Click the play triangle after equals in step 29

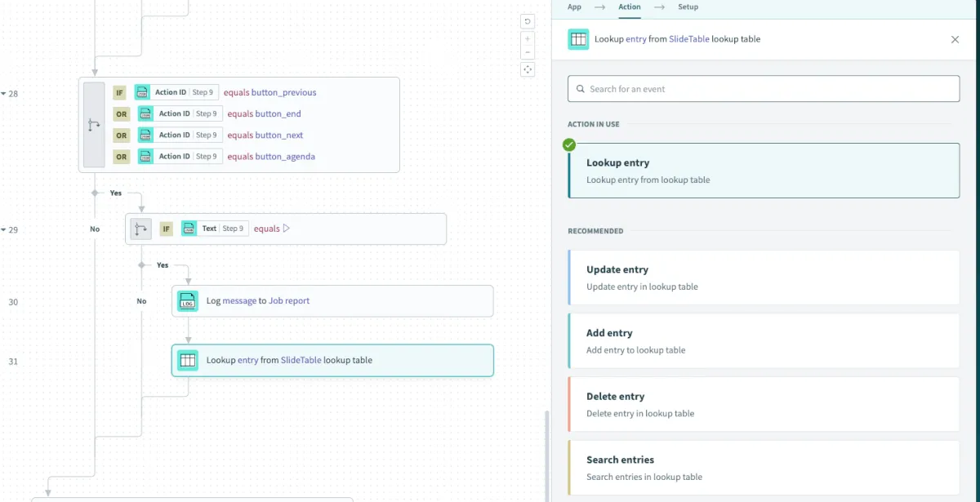pyautogui.click(x=286, y=229)
